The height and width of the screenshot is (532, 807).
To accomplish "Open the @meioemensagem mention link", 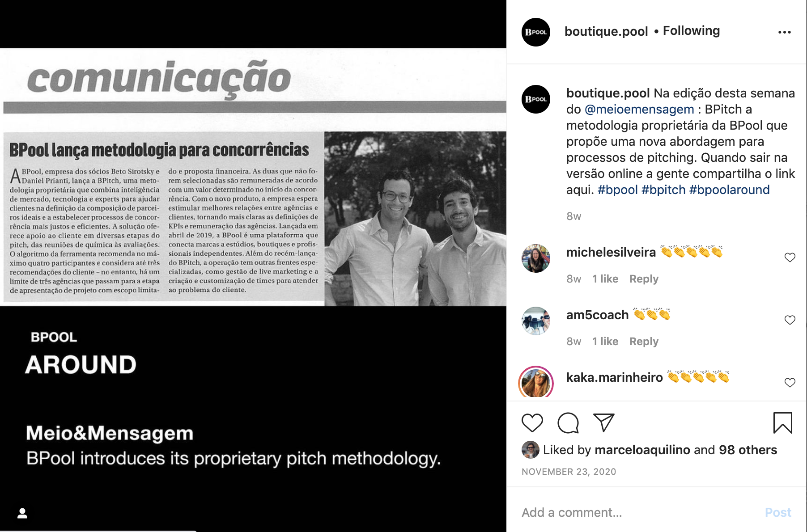I will pos(639,109).
